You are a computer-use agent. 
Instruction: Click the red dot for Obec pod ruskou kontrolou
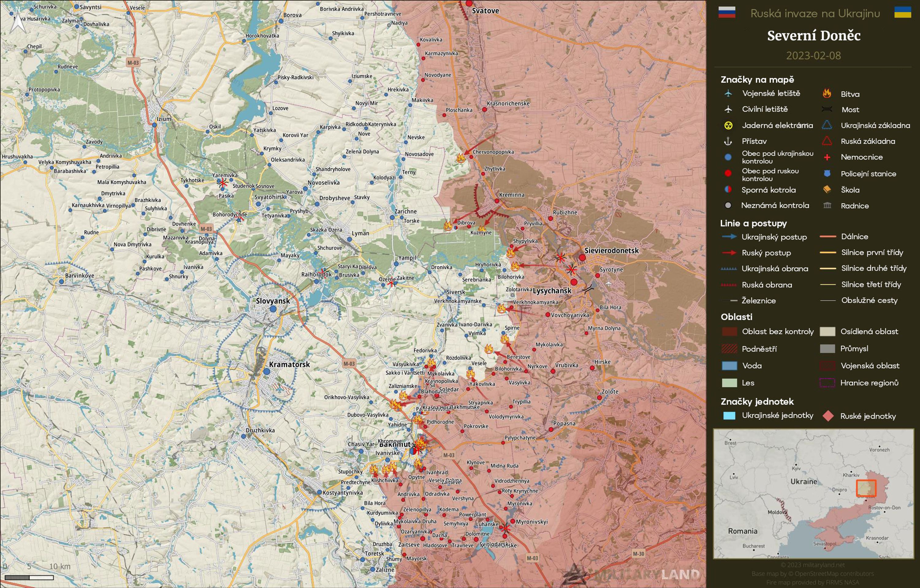click(728, 173)
